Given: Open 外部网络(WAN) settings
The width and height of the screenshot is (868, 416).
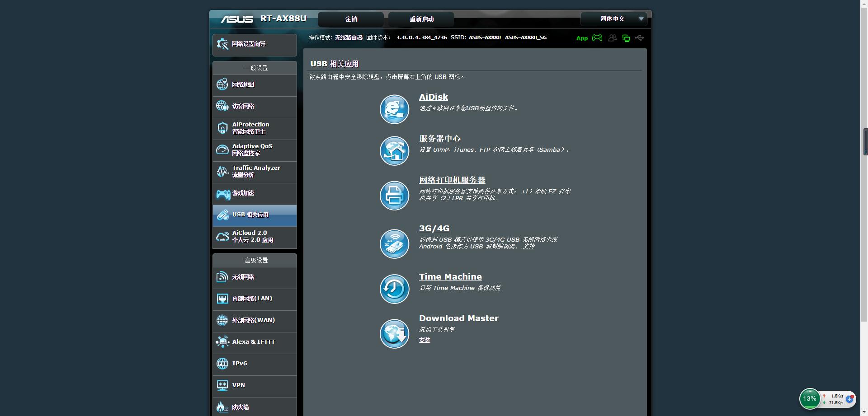Looking at the screenshot, I should pos(255,321).
